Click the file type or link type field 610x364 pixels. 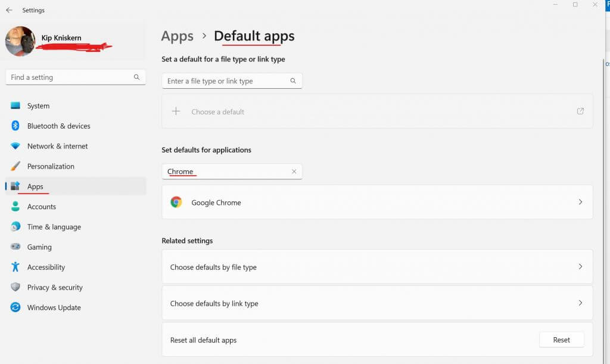[x=226, y=81]
